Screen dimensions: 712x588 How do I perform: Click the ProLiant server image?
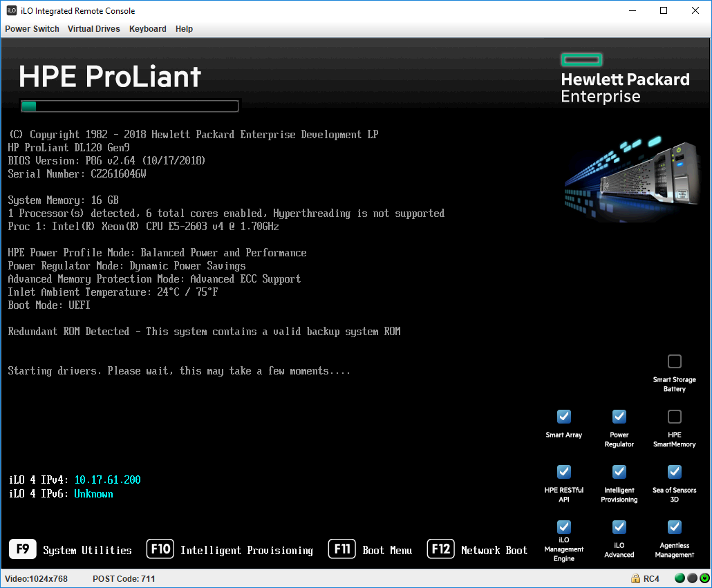tap(633, 178)
